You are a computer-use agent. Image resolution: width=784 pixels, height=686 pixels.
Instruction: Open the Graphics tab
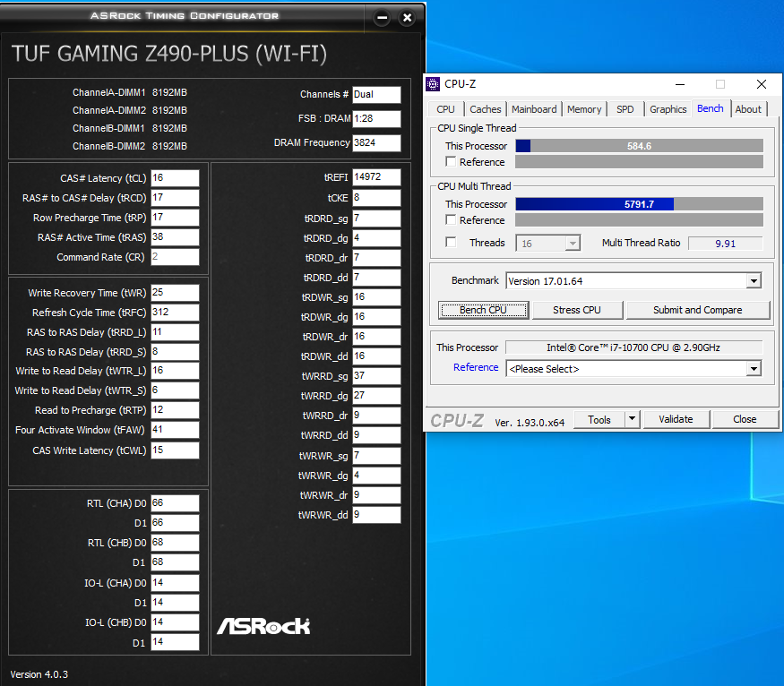(668, 109)
